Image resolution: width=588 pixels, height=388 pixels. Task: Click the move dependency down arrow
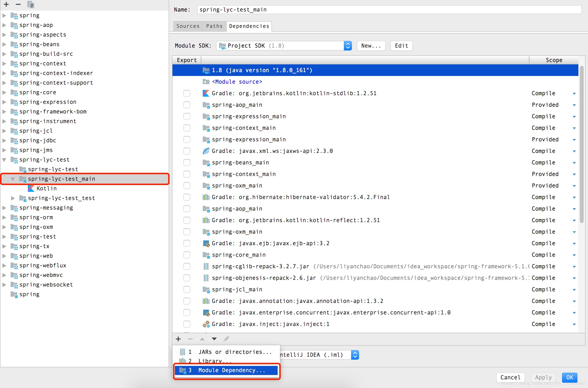point(214,339)
